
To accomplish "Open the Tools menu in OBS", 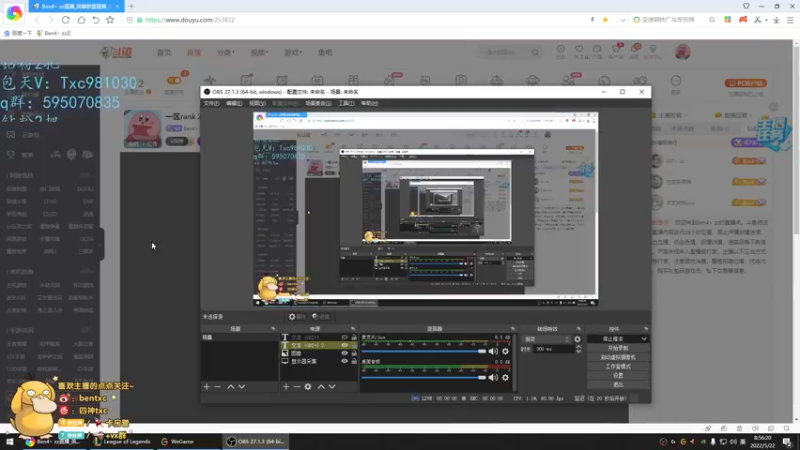I will [x=346, y=103].
